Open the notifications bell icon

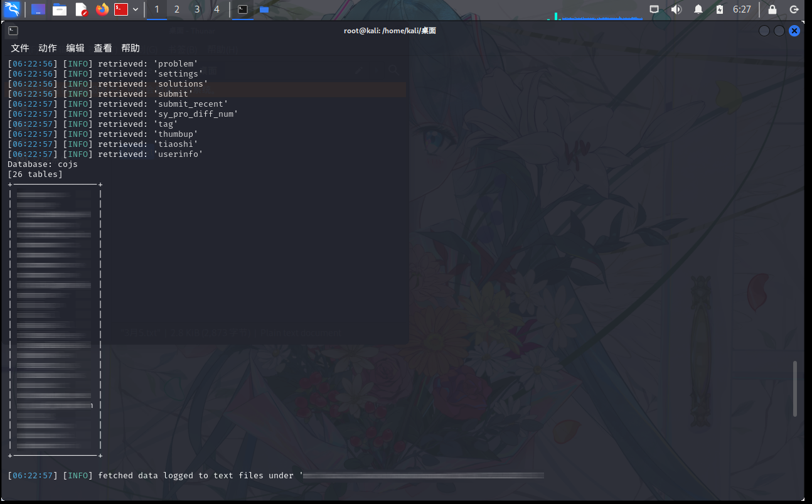click(x=698, y=9)
